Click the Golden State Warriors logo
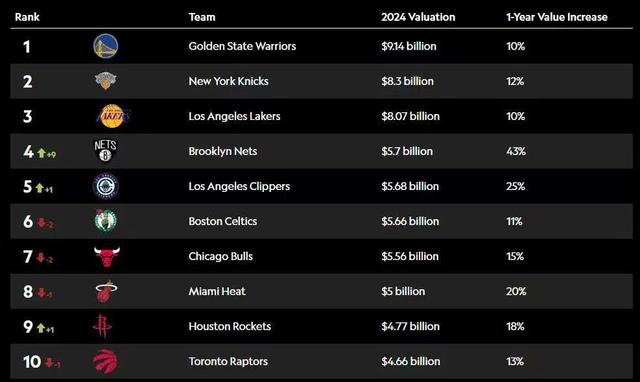 pos(106,46)
